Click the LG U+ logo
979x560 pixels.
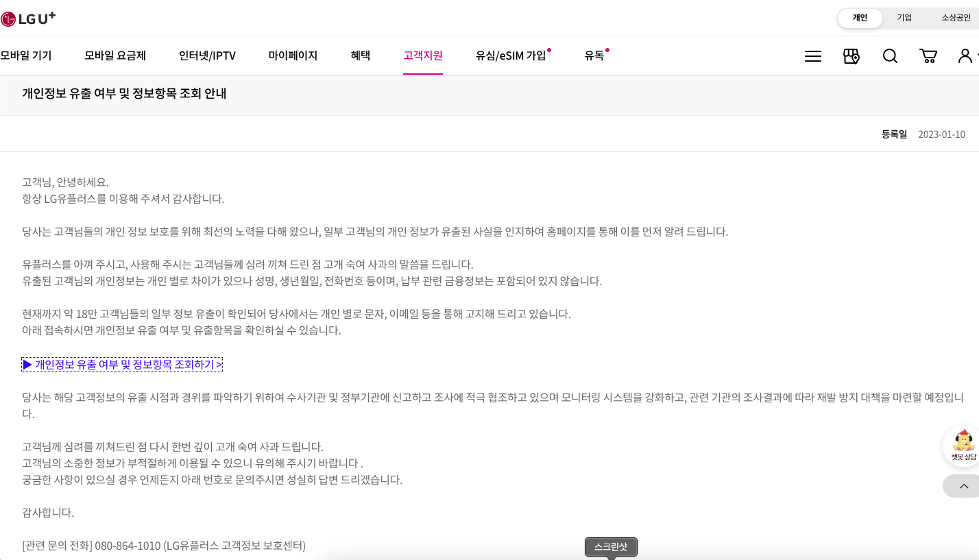coord(27,19)
